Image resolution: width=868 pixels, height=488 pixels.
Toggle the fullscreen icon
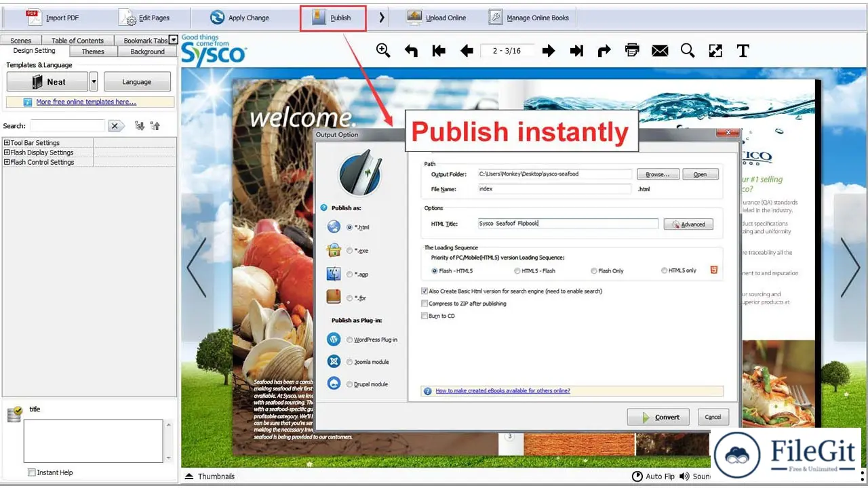715,51
